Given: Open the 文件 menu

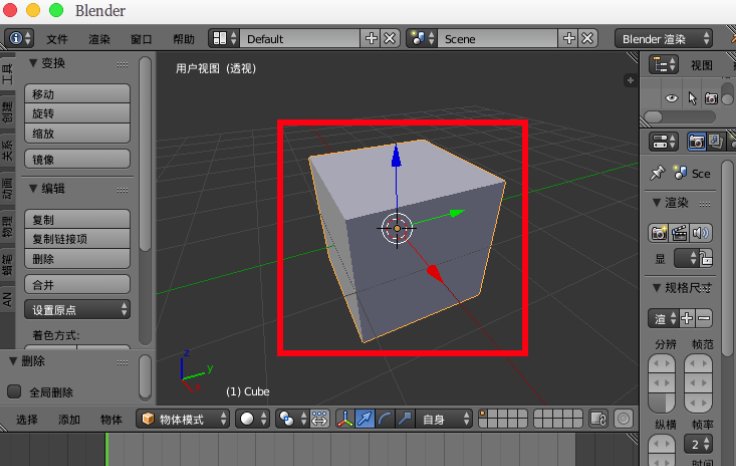Looking at the screenshot, I should (x=57, y=39).
